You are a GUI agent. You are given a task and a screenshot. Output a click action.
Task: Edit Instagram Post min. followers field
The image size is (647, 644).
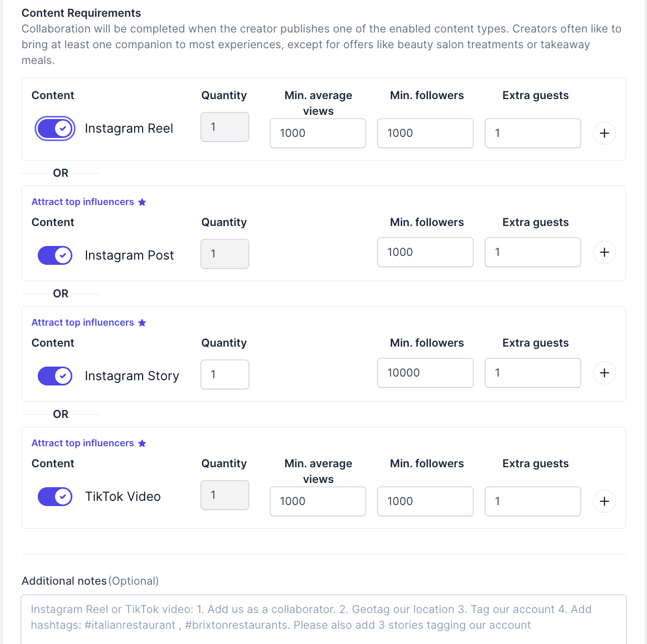(425, 252)
